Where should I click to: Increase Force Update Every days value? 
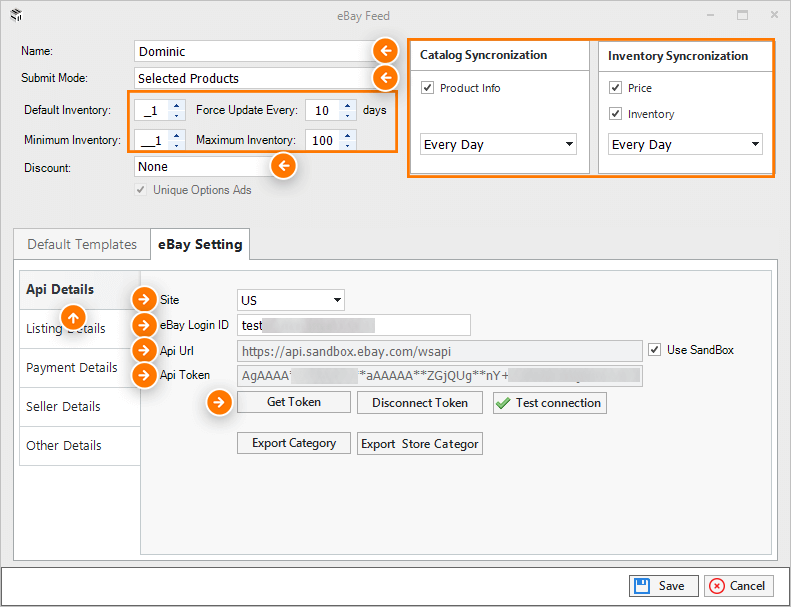(348, 105)
